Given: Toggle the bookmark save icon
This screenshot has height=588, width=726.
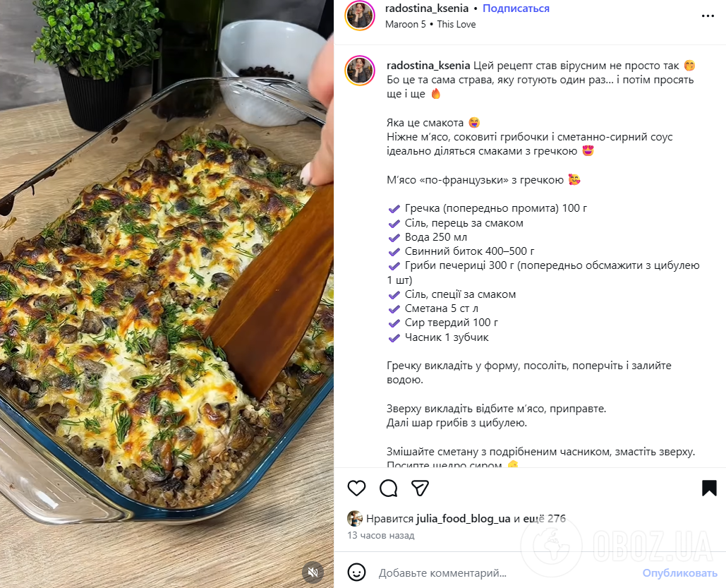Looking at the screenshot, I should (709, 488).
